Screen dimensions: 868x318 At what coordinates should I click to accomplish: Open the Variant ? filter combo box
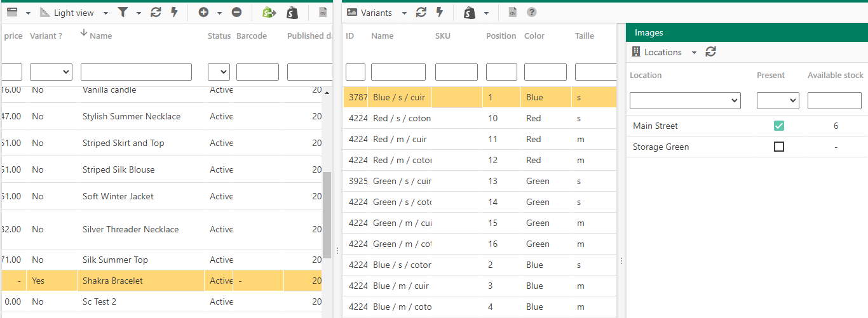point(51,72)
